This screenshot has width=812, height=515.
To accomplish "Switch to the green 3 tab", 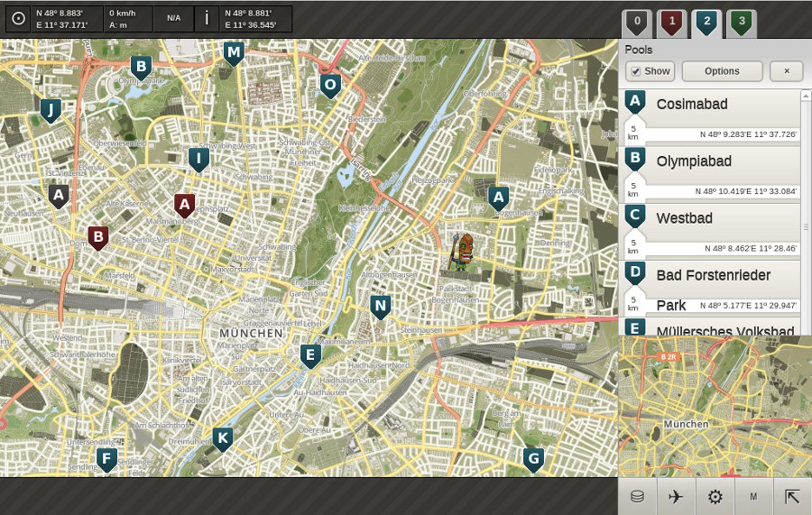I will tap(742, 23).
